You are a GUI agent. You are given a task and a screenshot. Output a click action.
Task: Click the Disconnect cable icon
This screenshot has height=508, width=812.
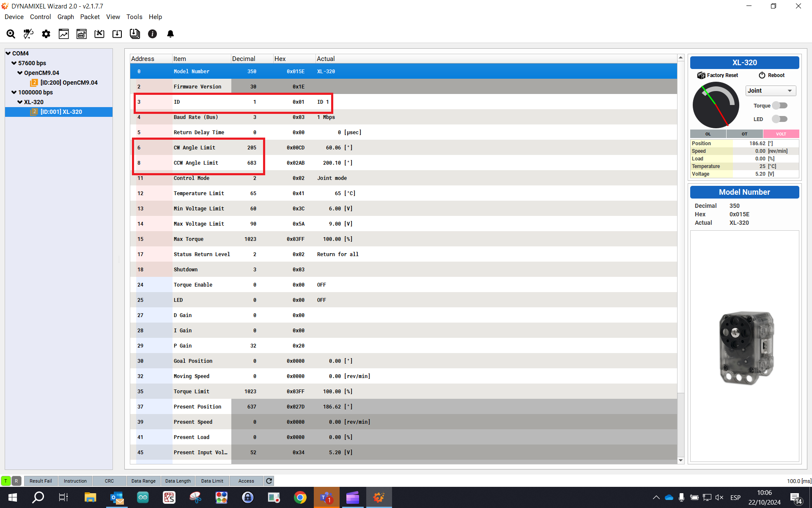28,34
